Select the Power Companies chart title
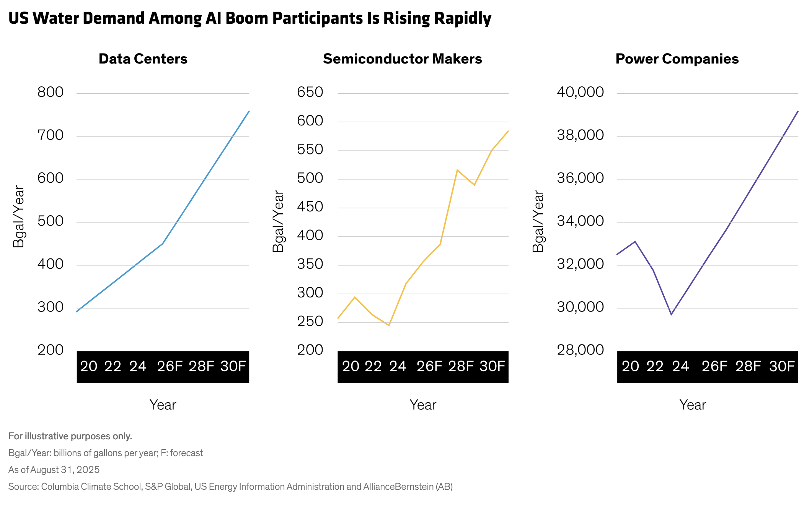This screenshot has height=510, width=812. [x=677, y=59]
